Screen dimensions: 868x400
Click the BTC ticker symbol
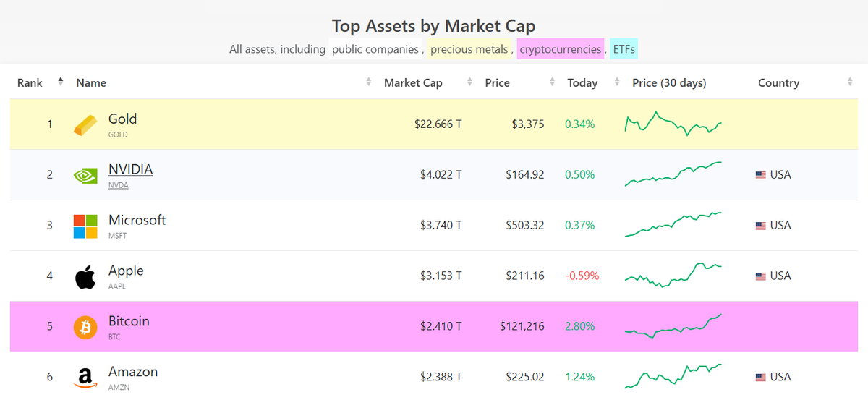click(115, 337)
